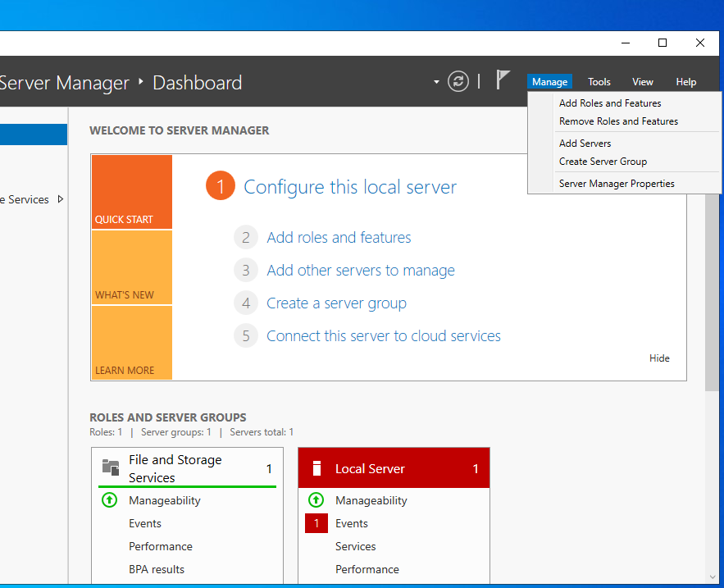Click Create a server group link

click(x=337, y=303)
